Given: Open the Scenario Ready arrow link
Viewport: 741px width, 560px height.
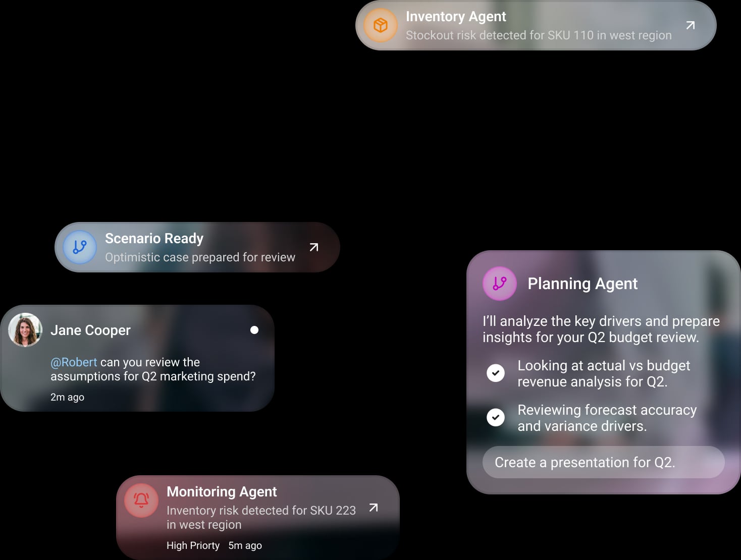Looking at the screenshot, I should [314, 247].
